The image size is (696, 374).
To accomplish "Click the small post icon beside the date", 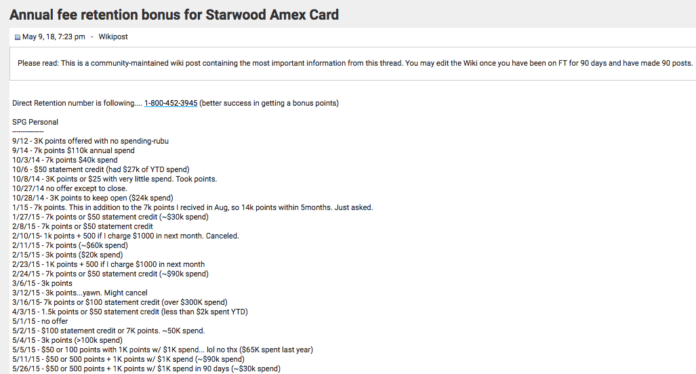I will coord(17,37).
